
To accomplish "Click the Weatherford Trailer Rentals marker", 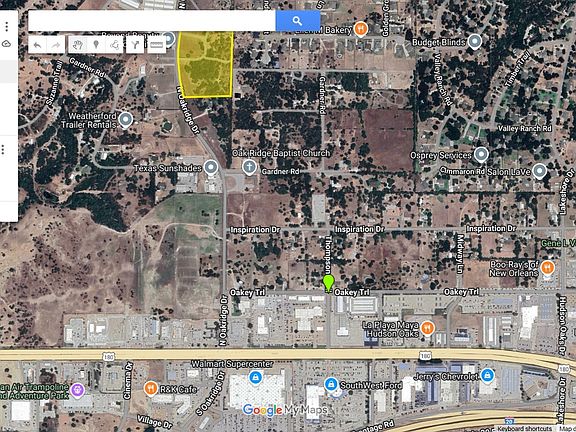I will click(126, 120).
